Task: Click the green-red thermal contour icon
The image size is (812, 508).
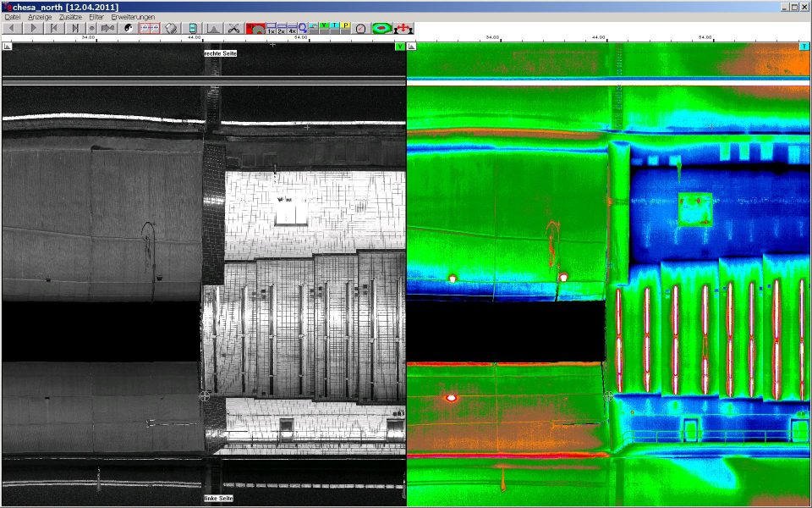Action: tap(381, 28)
